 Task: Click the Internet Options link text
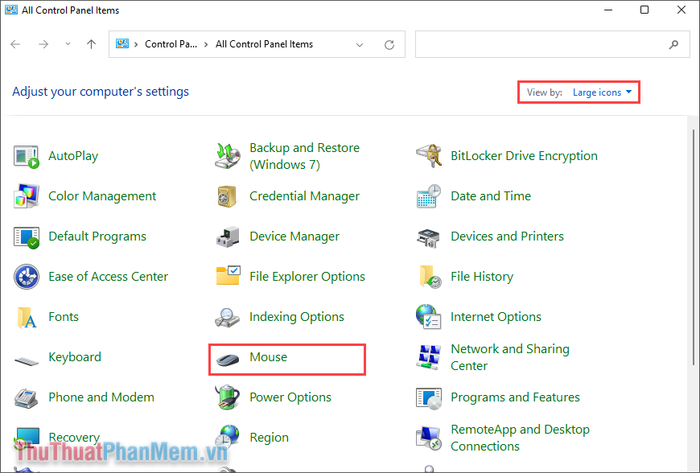(496, 317)
